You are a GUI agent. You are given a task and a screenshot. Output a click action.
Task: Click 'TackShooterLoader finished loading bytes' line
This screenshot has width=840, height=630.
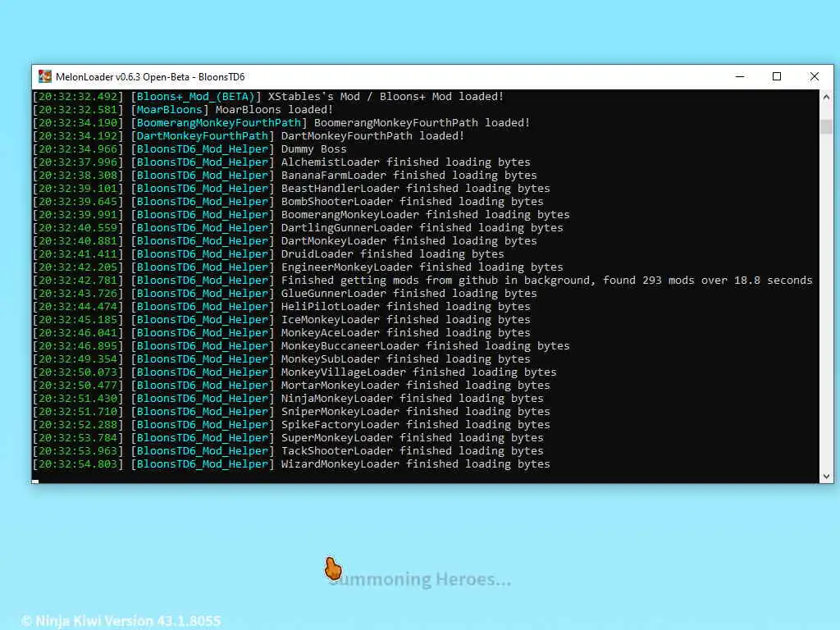click(x=412, y=450)
